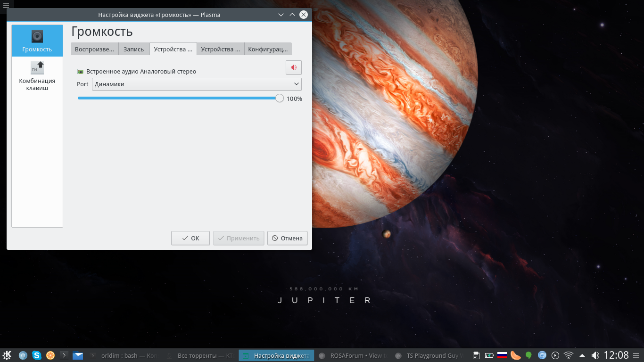Open the mail client from taskbar
This screenshot has width=644, height=362.
click(78, 355)
